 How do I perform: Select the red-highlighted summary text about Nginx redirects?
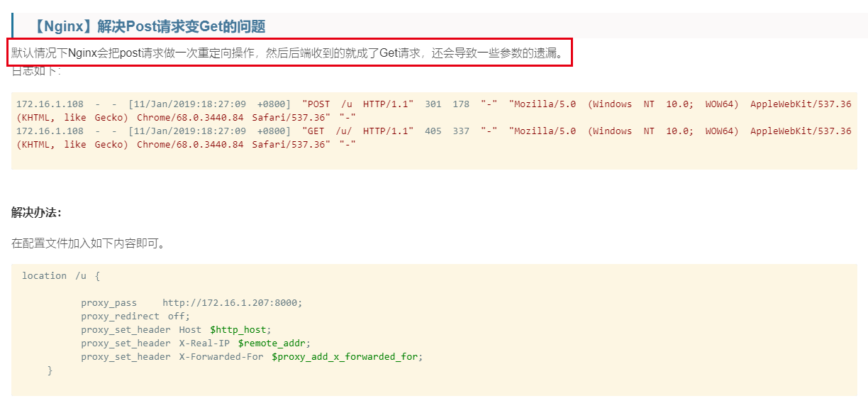click(x=284, y=50)
